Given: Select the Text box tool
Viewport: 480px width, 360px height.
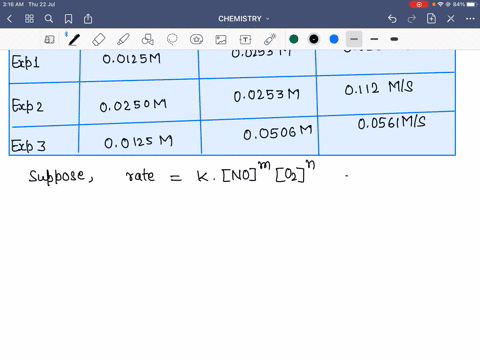Looking at the screenshot, I should point(245,40).
